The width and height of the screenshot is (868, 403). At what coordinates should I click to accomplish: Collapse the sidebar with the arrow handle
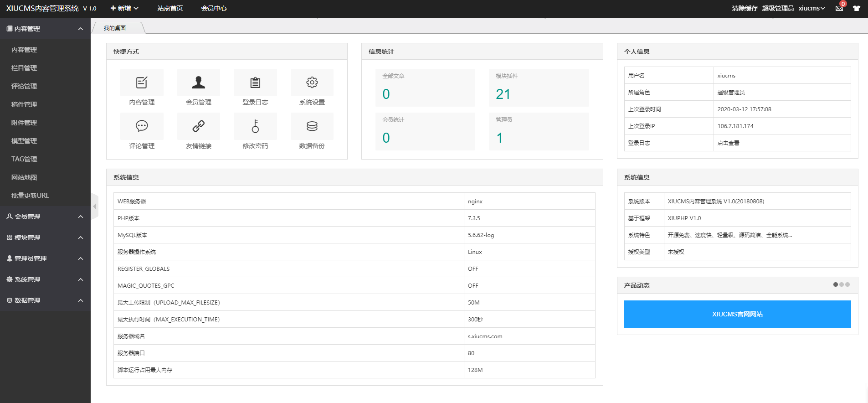tap(95, 207)
